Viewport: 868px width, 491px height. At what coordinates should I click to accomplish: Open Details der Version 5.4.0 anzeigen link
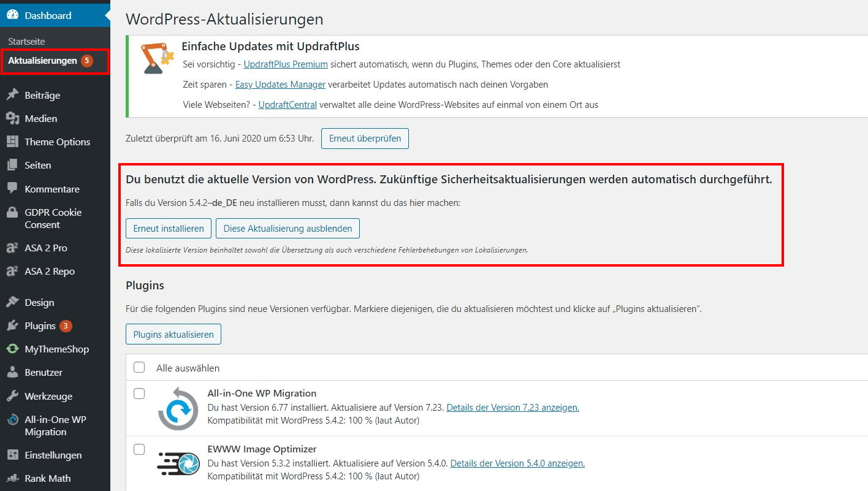click(x=517, y=463)
